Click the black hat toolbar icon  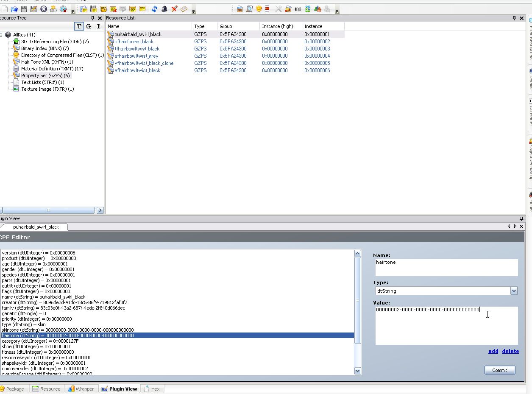click(164, 9)
